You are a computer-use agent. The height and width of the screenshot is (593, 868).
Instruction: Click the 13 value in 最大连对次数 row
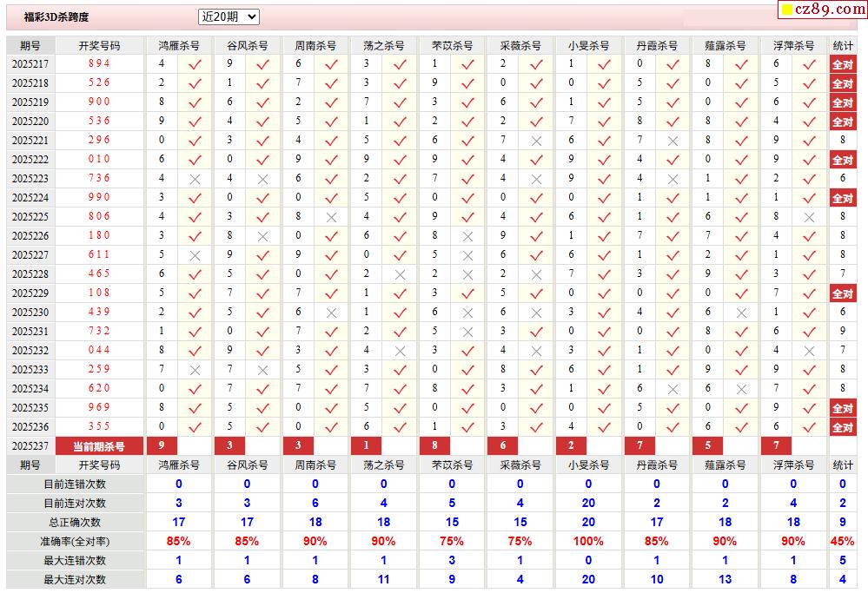[726, 580]
